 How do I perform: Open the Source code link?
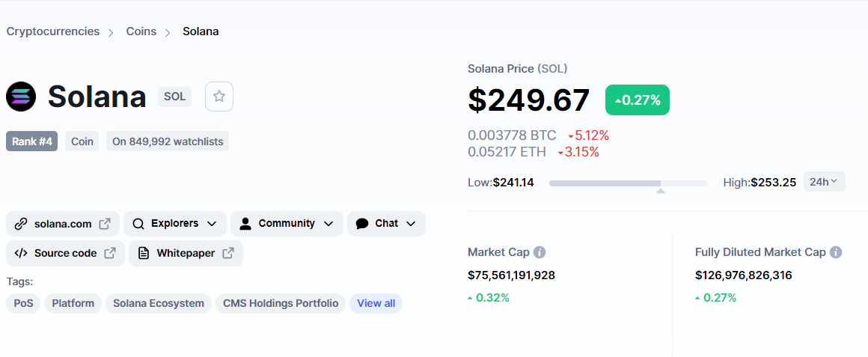[x=65, y=254]
